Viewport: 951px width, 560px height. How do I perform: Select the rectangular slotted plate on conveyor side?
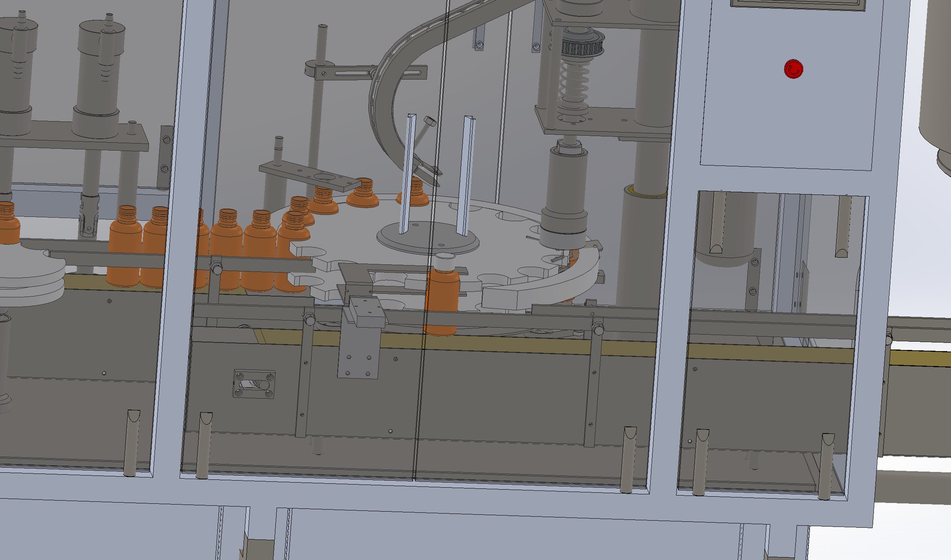pos(254,384)
